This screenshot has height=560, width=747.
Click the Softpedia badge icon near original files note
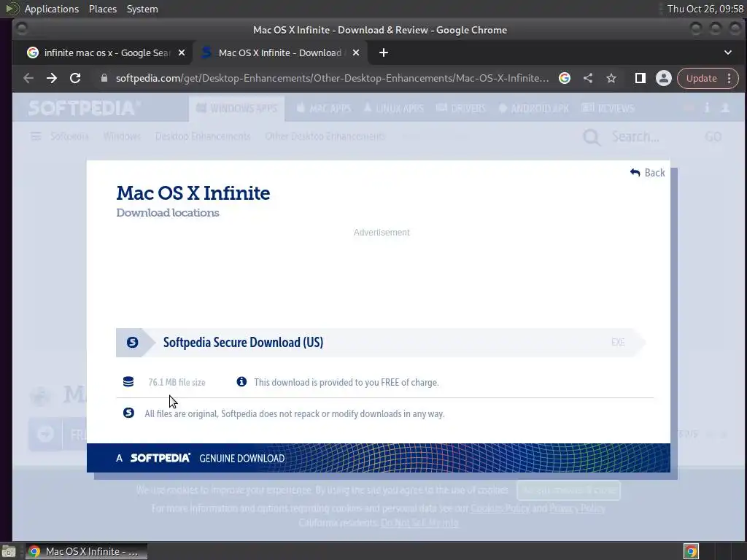[x=128, y=413]
